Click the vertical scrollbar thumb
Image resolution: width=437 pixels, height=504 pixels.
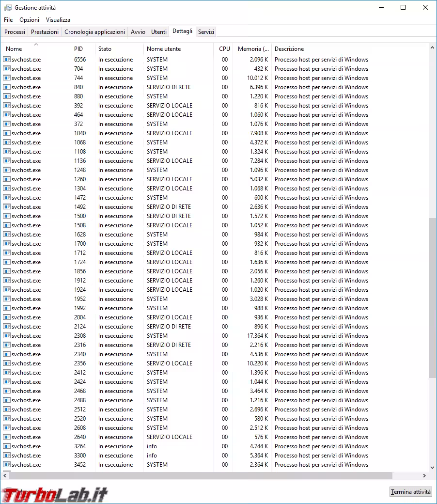[433, 298]
